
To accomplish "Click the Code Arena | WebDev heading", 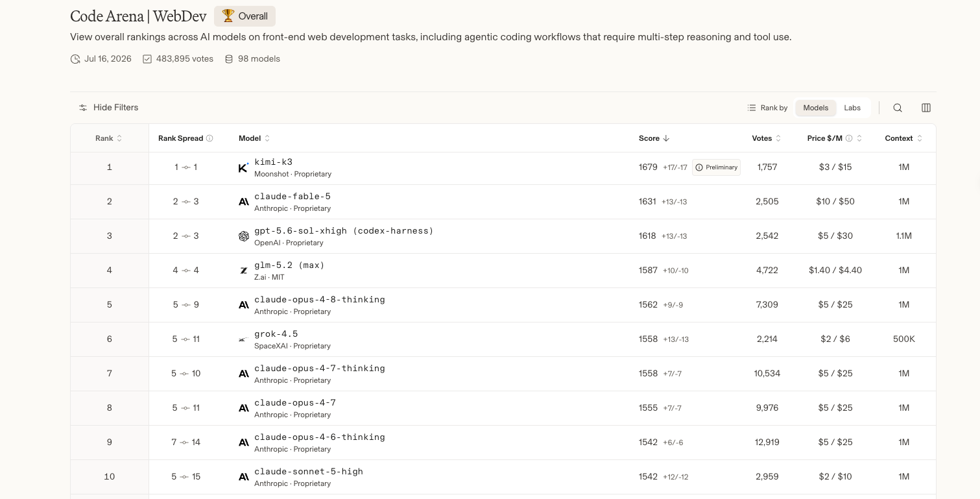I will 138,16.
